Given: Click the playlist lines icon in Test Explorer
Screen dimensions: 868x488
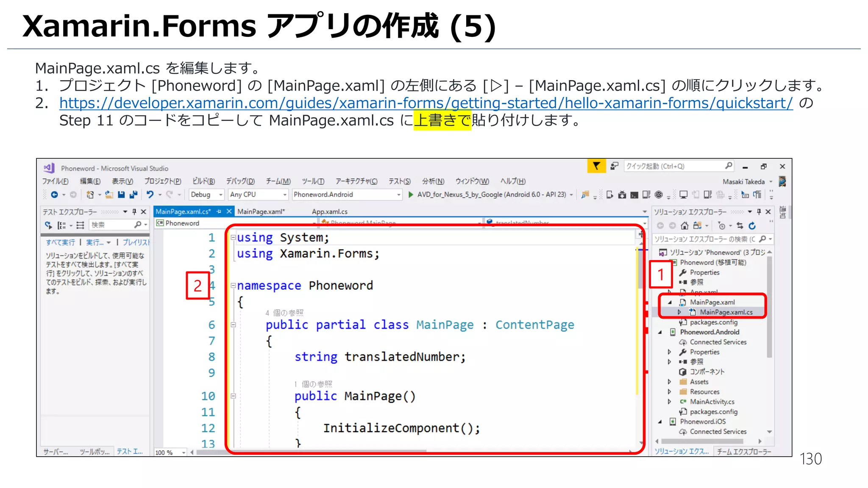Looking at the screenshot, I should pos(81,225).
